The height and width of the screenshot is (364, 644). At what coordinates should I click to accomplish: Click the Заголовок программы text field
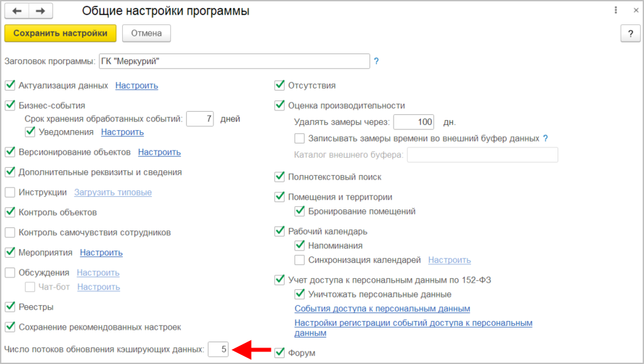tap(234, 61)
